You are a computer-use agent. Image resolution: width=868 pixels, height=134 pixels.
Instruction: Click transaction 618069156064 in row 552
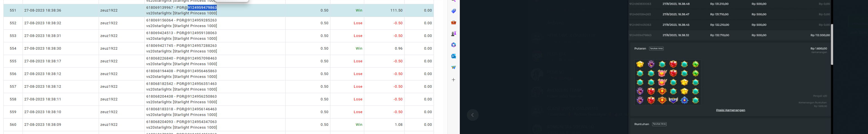tap(160, 20)
